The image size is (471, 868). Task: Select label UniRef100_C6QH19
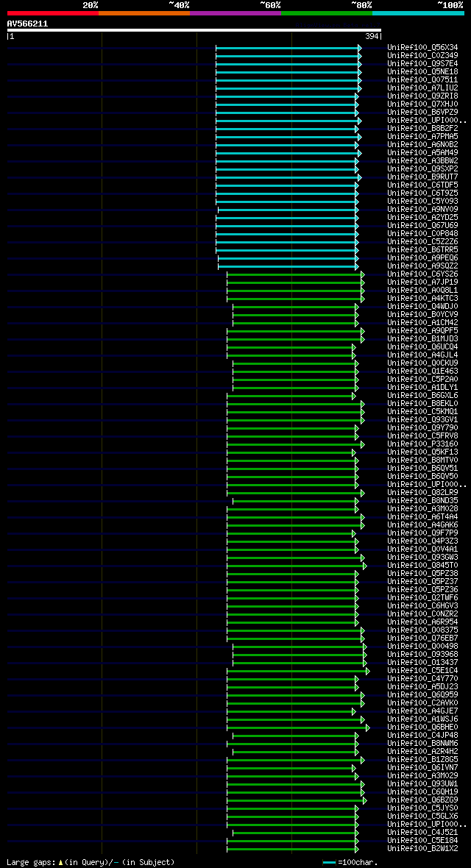[x=422, y=792]
